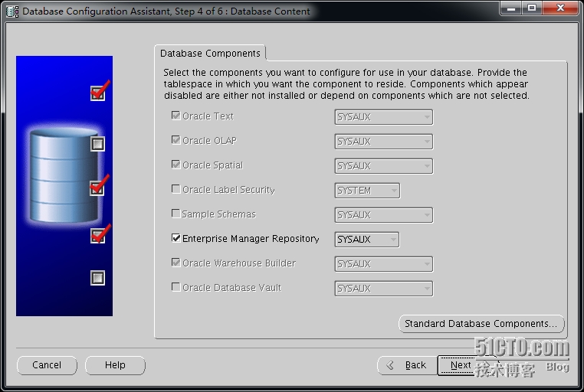Open the Help button

click(115, 365)
